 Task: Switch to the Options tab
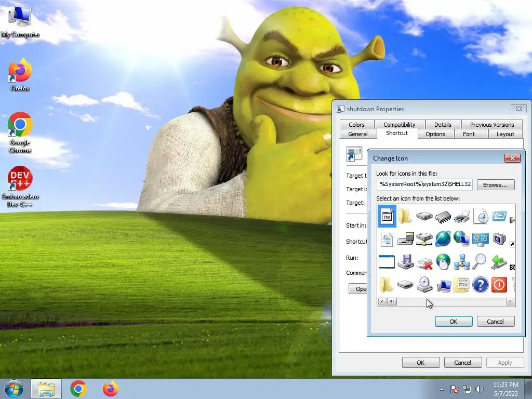click(x=435, y=134)
